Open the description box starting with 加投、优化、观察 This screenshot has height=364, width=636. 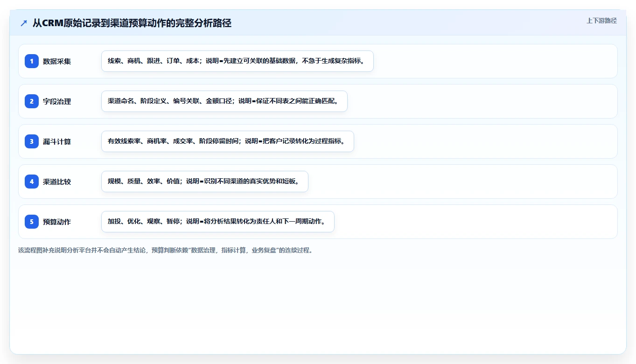click(x=218, y=222)
